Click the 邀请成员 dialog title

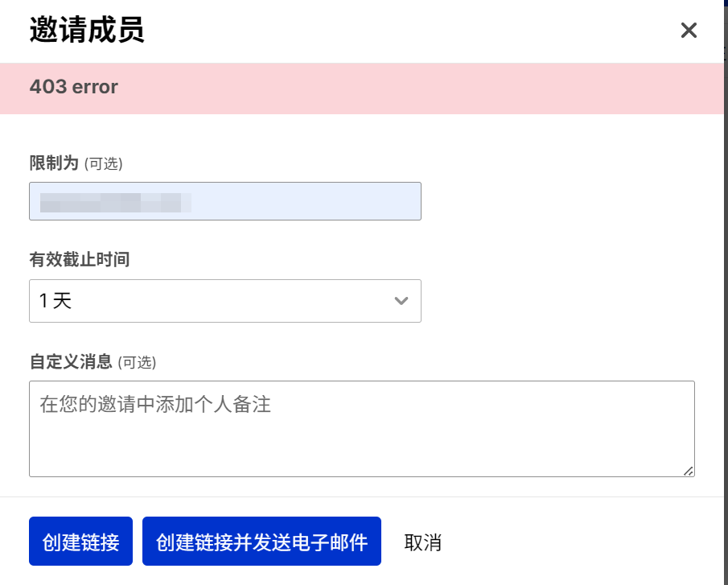pyautogui.click(x=87, y=30)
